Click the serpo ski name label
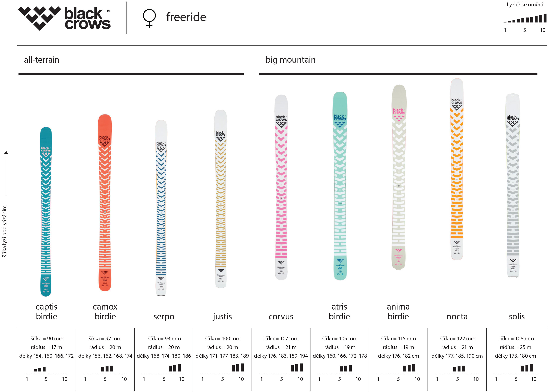Screen dimensions: 550x392 click(x=164, y=316)
